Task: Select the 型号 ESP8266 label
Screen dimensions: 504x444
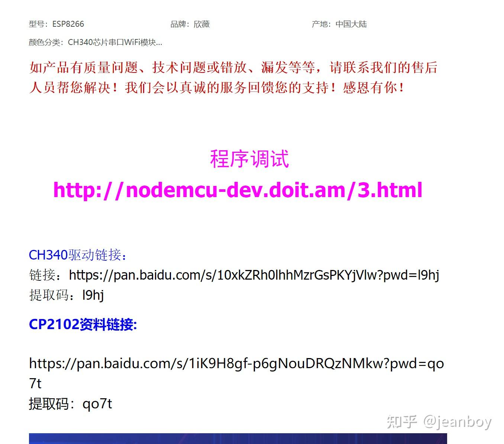Action: [56, 24]
